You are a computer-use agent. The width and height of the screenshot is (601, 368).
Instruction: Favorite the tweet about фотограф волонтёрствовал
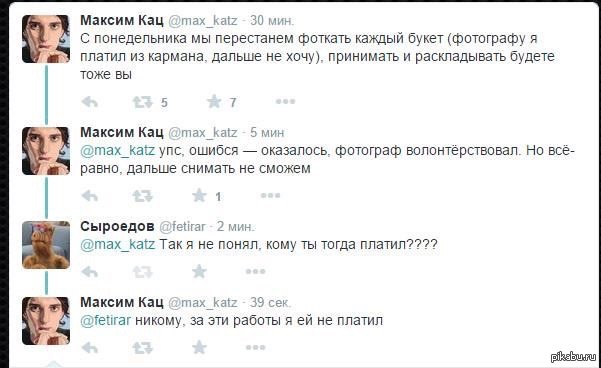click(x=199, y=196)
